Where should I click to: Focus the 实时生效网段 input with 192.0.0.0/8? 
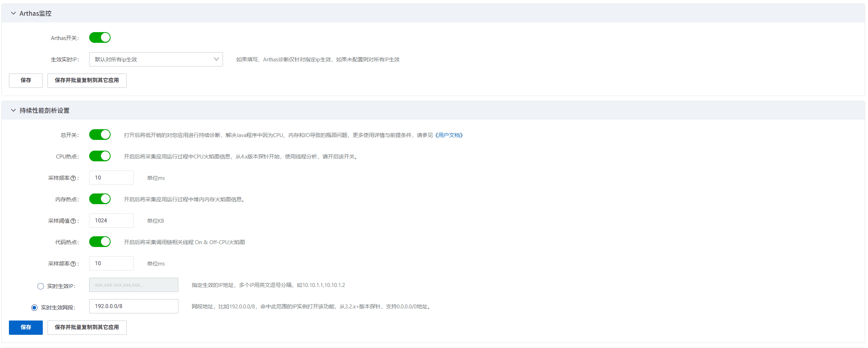[x=134, y=306]
